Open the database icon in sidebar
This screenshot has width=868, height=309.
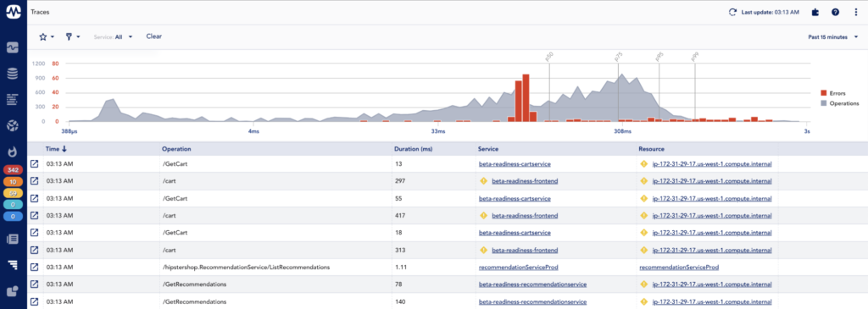tap(13, 73)
